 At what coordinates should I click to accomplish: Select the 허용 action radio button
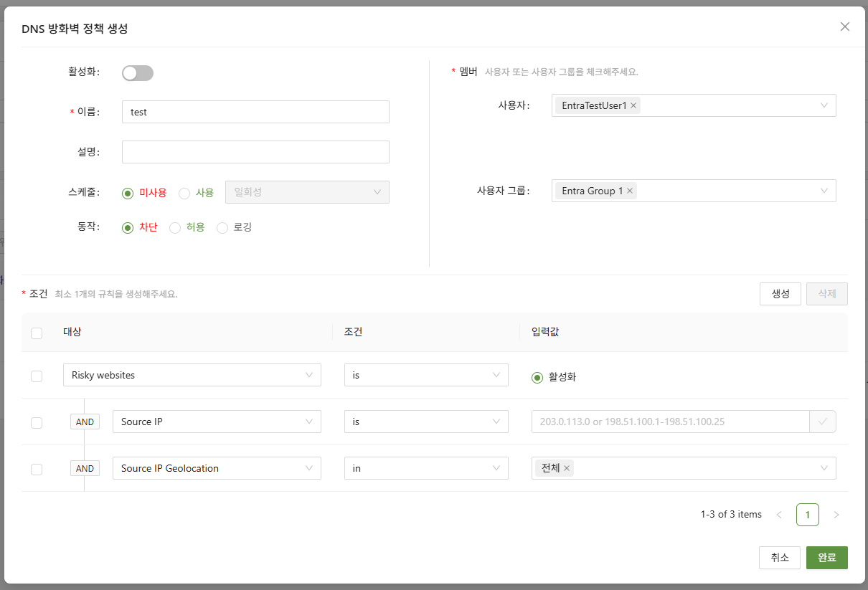coord(175,228)
